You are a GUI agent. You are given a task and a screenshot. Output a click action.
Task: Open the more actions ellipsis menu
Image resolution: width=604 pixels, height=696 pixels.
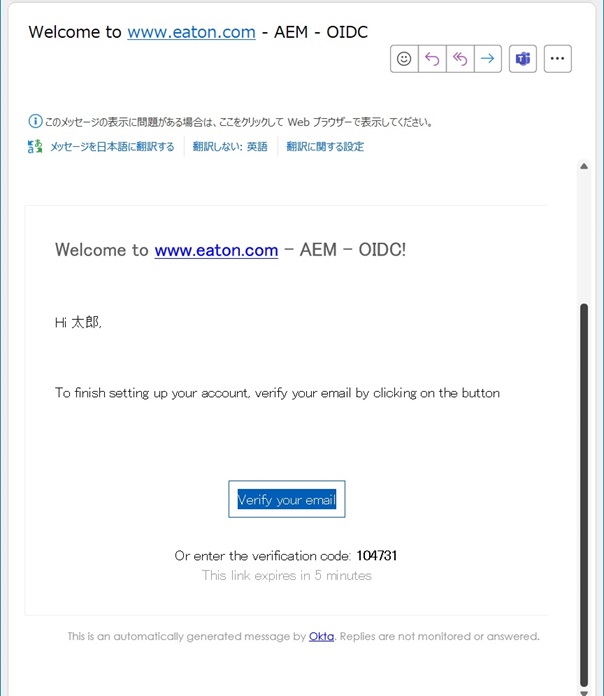(557, 59)
